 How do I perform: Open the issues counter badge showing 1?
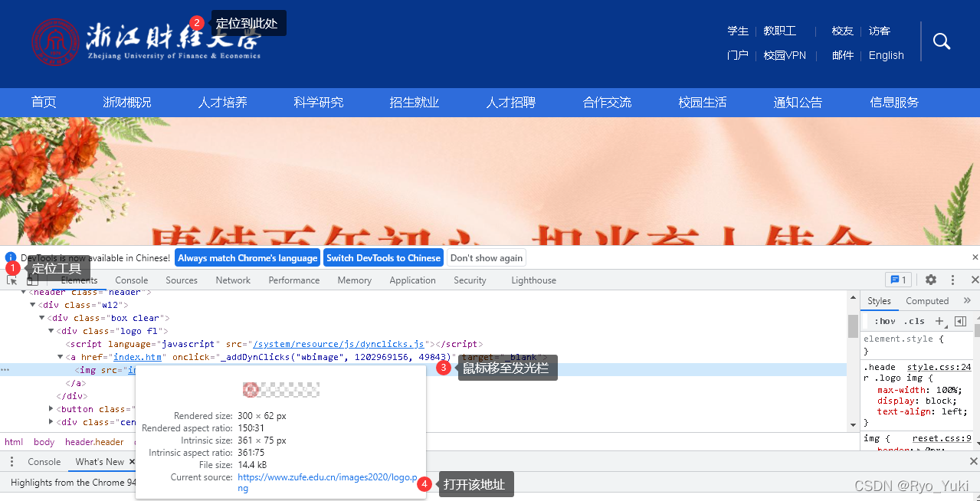898,280
